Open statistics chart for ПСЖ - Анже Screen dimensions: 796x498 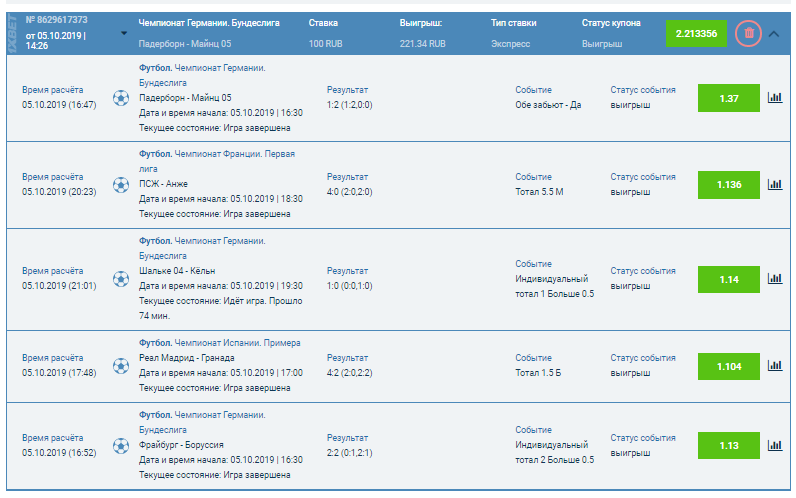click(x=774, y=184)
